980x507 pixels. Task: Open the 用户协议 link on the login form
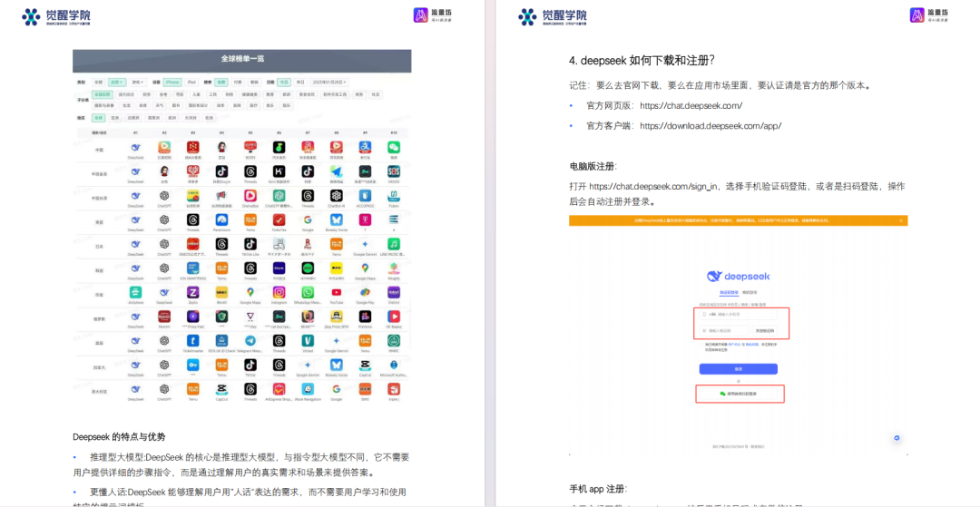pos(735,344)
